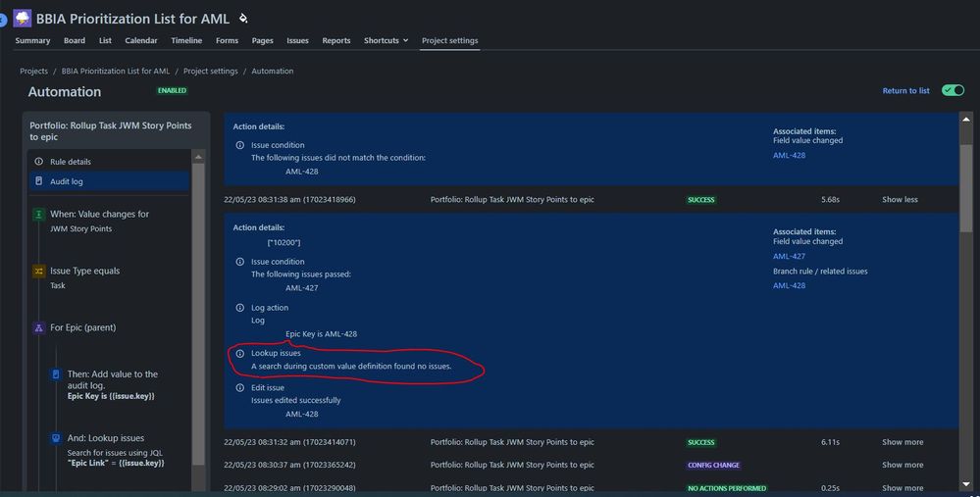This screenshot has height=497, width=980.
Task: Click Project settings breadcrumb link
Action: (x=211, y=72)
